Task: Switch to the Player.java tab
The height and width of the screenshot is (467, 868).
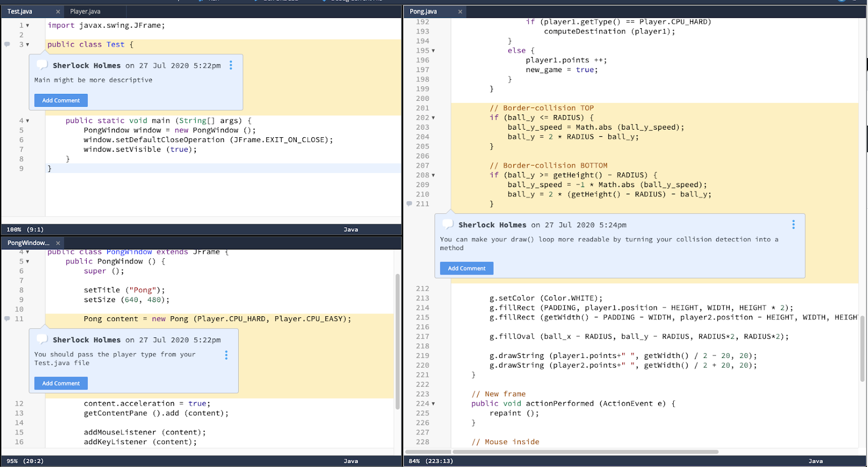Action: tap(85, 11)
